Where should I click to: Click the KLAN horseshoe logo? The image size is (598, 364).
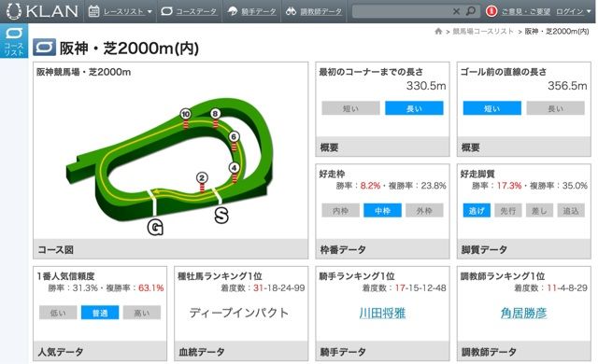point(14,11)
